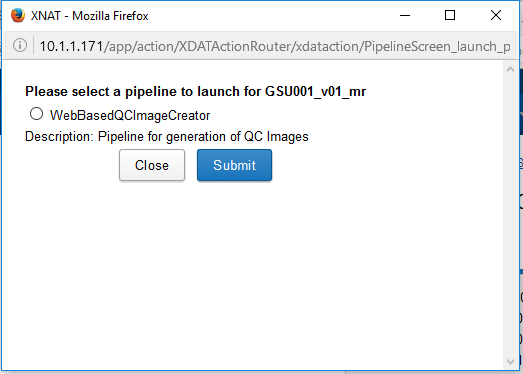Close the Firefox window with the X icon
This screenshot has width=523, height=374.
tap(496, 15)
